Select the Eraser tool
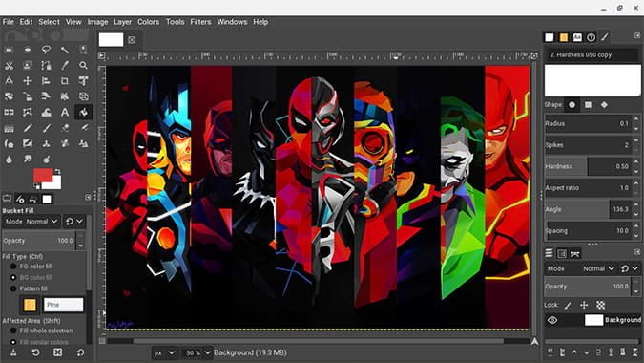The image size is (644, 363). click(65, 128)
